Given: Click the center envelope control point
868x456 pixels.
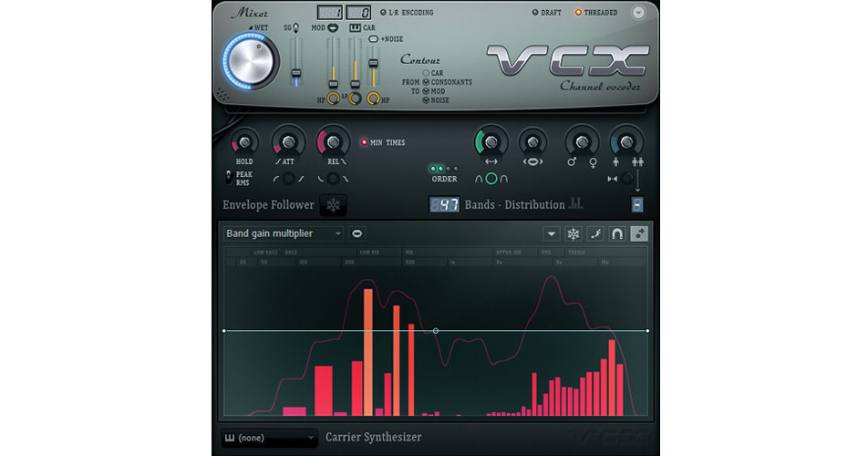Looking at the screenshot, I should tap(436, 331).
